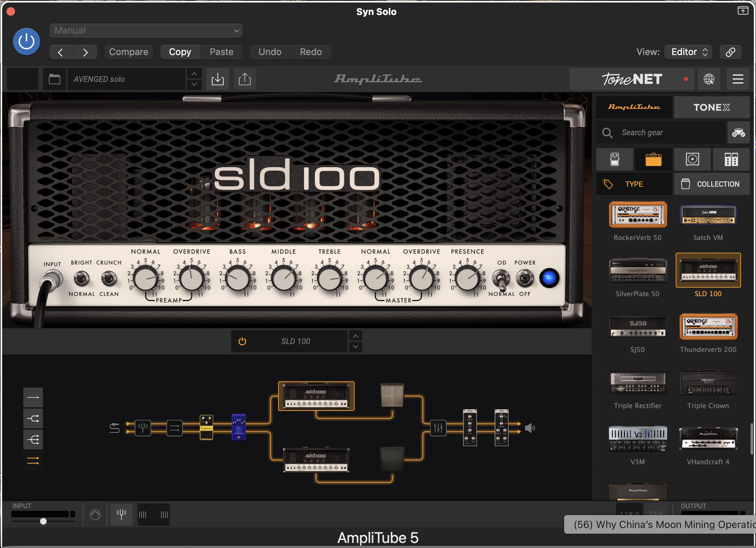
Task: Select the blue stomp pedal in chain
Action: (239, 427)
